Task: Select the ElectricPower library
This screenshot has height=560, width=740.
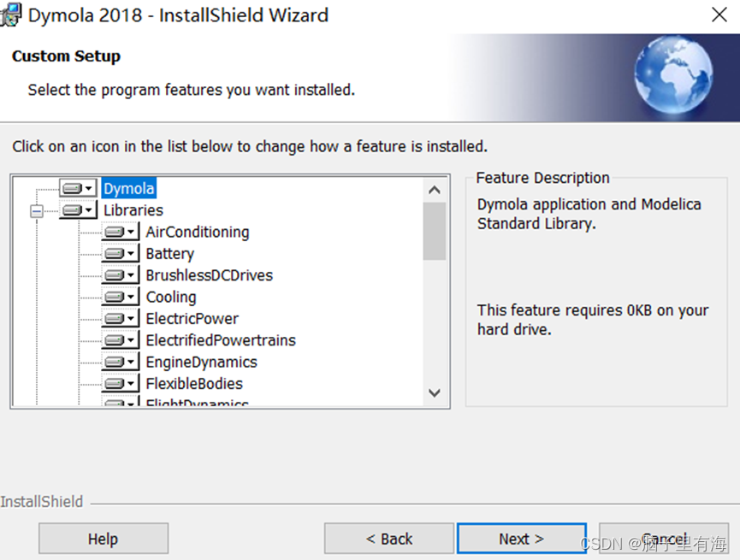Action: coord(192,319)
